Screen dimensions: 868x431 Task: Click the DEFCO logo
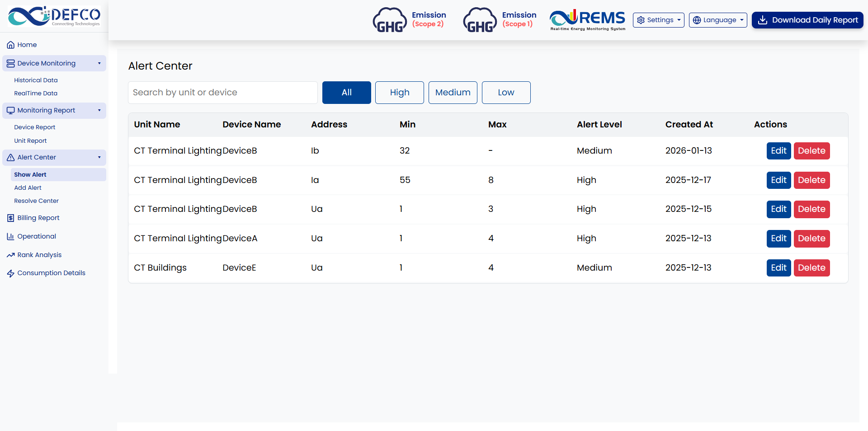click(54, 16)
